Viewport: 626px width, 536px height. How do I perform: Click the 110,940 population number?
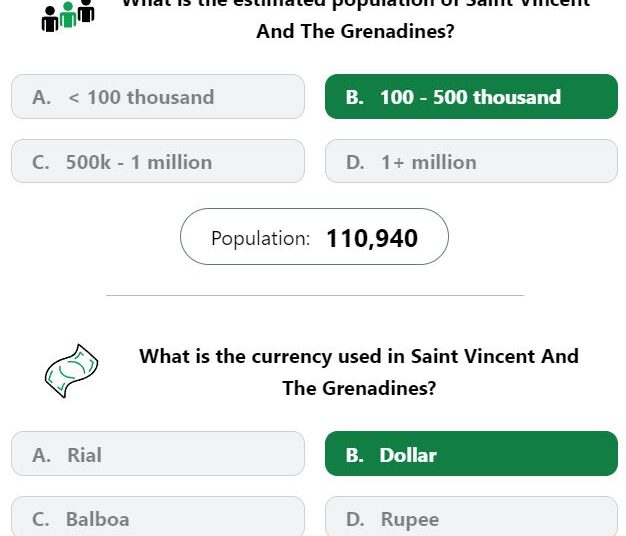coord(372,239)
